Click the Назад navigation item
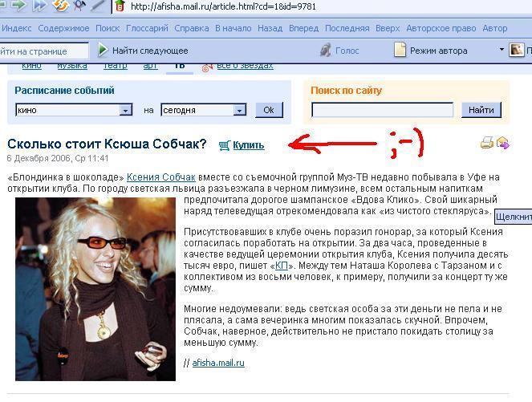This screenshot has width=532, height=402. pos(270,28)
